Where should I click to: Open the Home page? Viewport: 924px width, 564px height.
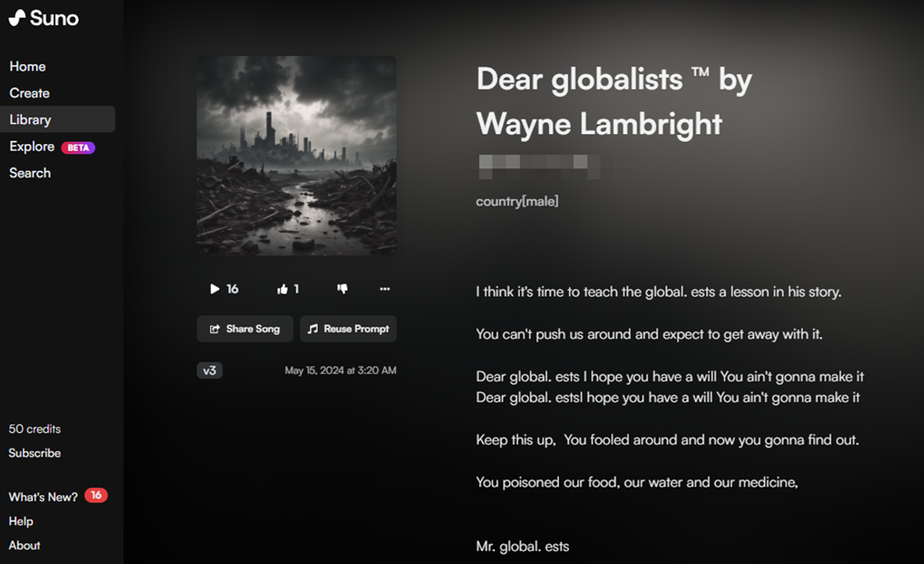(28, 66)
